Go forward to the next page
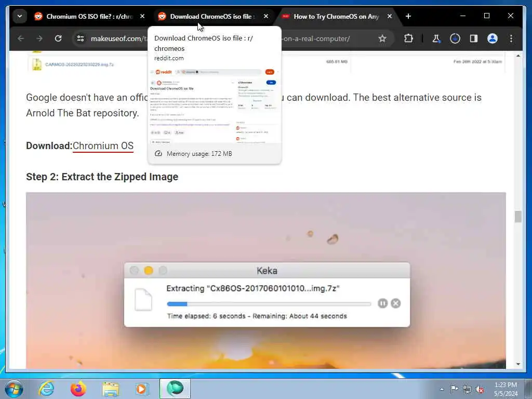The width and height of the screenshot is (532, 399). click(39, 38)
